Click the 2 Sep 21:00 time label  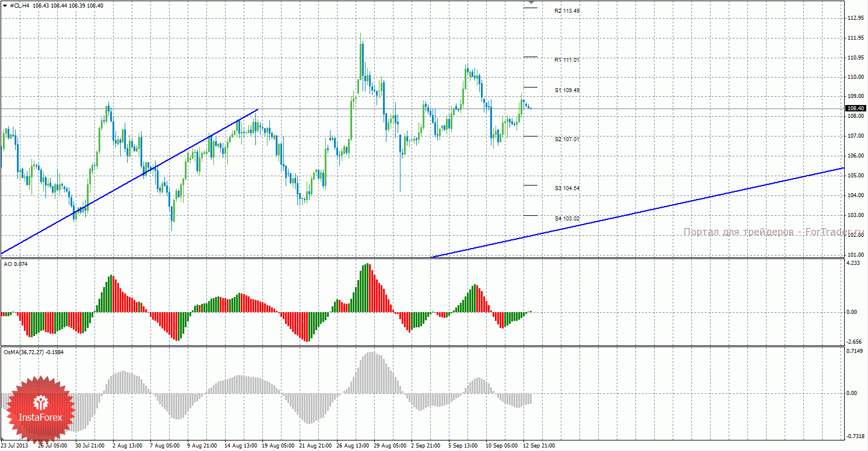(426, 446)
